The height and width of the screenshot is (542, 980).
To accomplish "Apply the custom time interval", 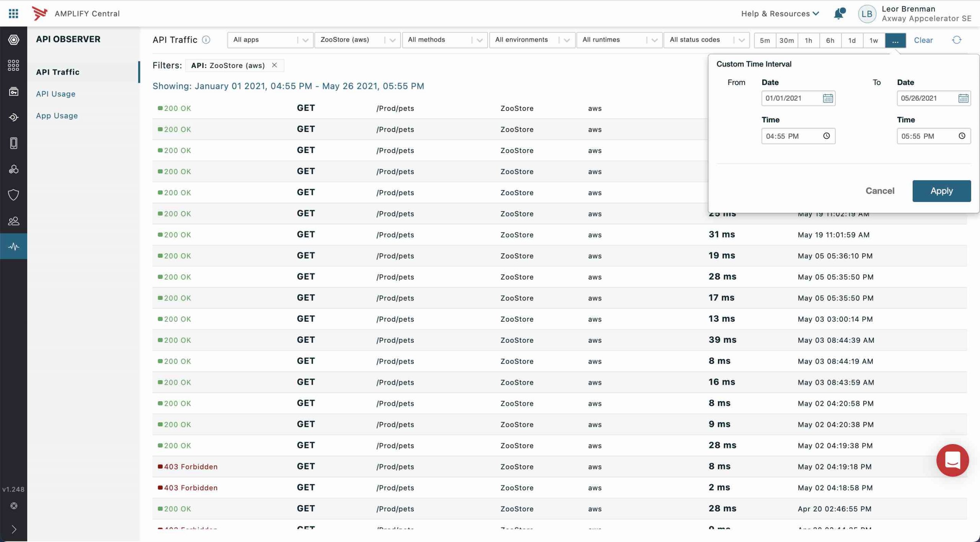I will click(941, 190).
